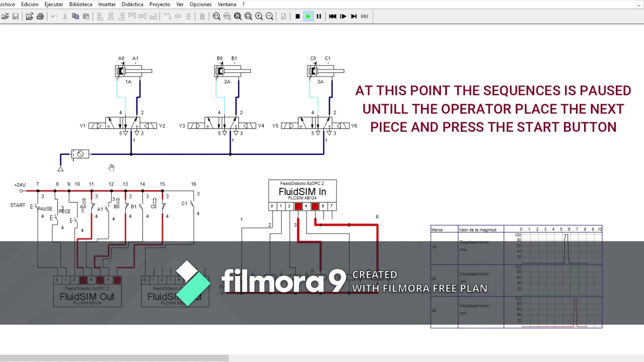
Task: Click the Open file toolbar icon
Action: point(5,17)
